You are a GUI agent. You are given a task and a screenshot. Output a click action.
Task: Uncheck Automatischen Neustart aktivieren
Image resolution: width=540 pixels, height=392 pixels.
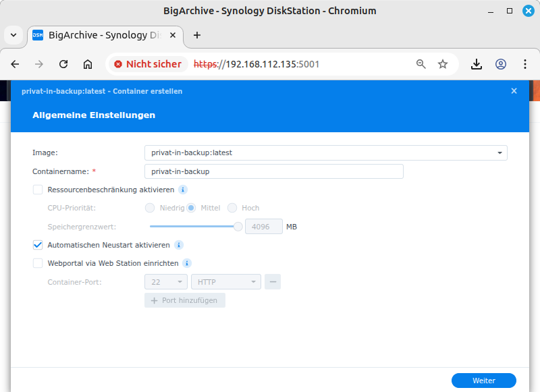pyautogui.click(x=38, y=245)
